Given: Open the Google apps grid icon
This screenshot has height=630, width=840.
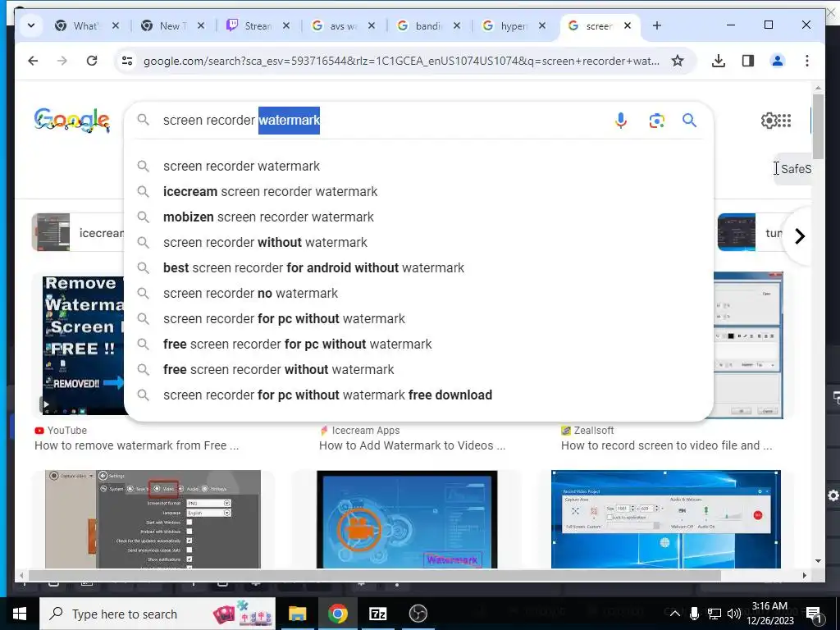Looking at the screenshot, I should [784, 121].
